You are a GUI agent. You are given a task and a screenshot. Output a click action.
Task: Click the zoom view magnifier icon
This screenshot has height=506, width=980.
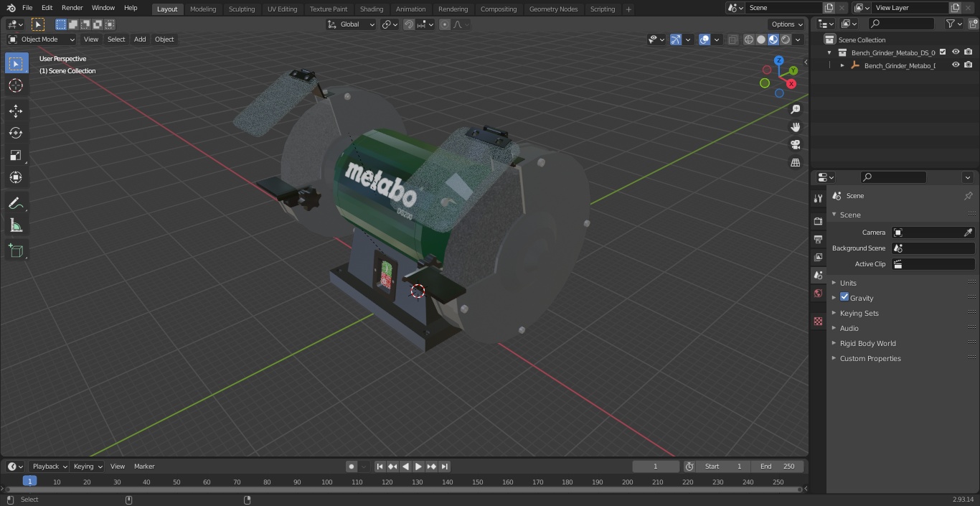pyautogui.click(x=795, y=109)
